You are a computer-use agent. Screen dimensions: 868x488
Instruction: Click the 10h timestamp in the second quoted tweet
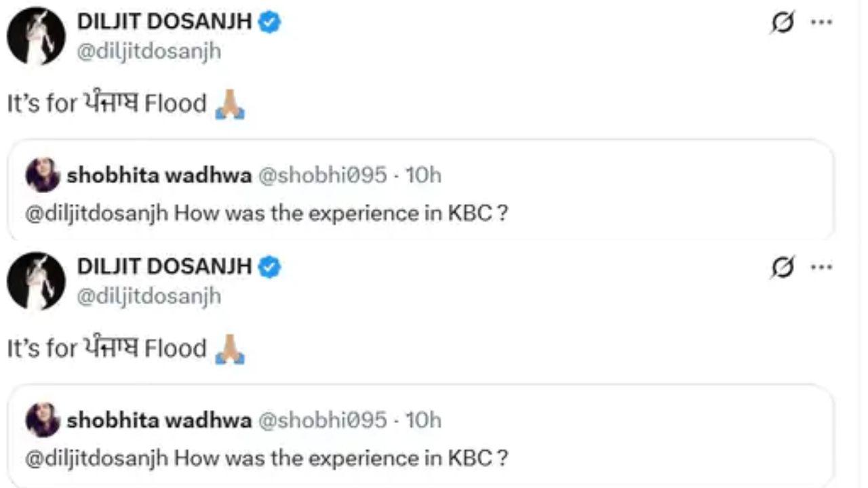424,420
